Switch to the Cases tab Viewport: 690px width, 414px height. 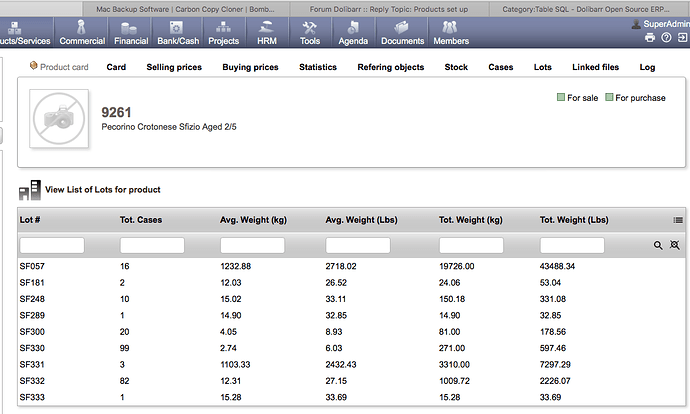point(501,67)
